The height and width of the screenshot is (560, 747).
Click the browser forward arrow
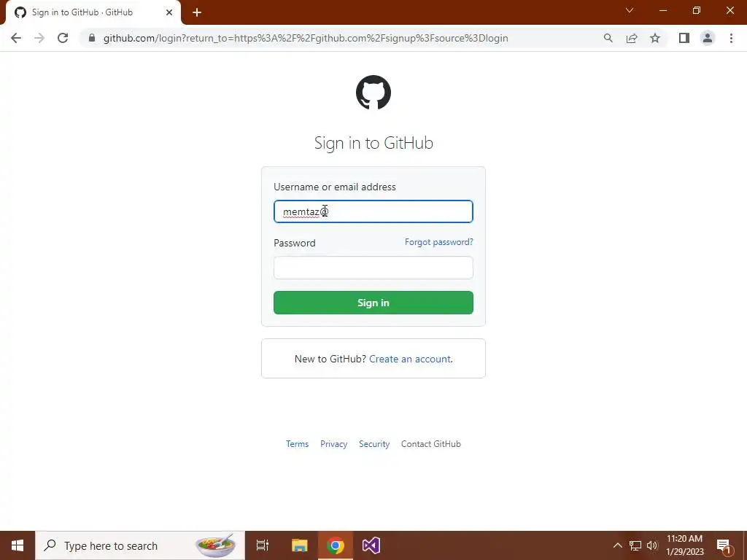[39, 38]
